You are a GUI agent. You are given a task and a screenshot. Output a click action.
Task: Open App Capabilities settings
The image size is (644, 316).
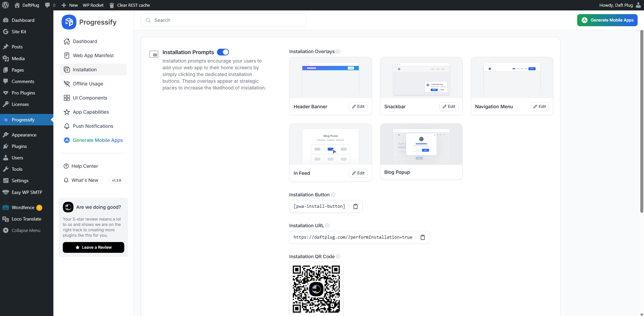[x=91, y=112]
